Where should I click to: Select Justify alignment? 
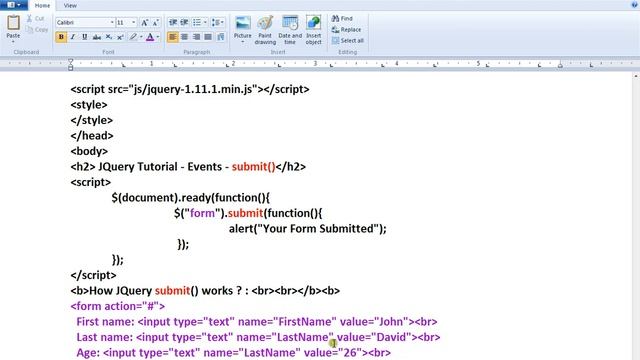[208, 37]
